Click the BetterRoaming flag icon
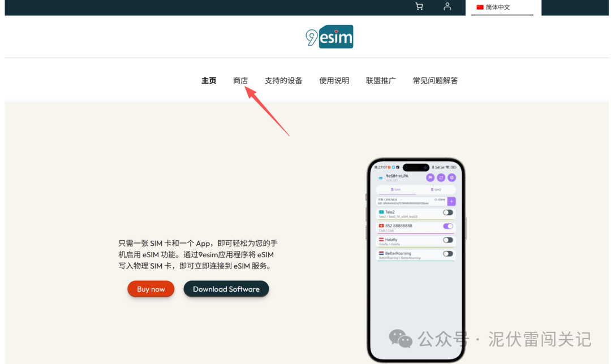611x364 pixels. click(381, 253)
